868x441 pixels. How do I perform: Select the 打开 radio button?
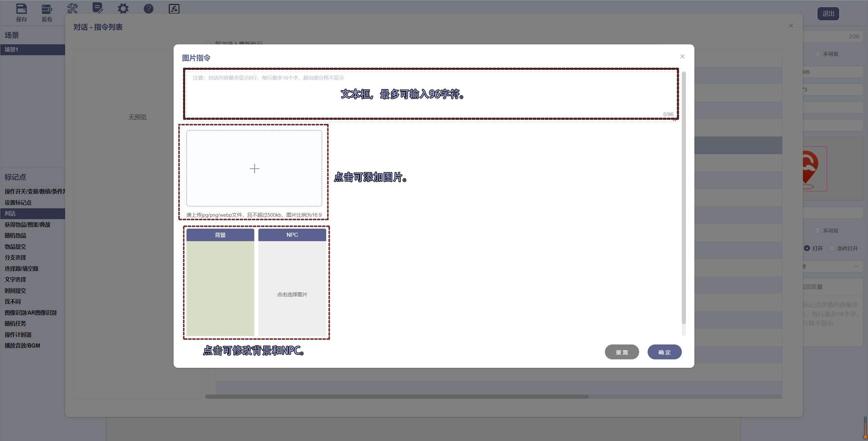807,248
